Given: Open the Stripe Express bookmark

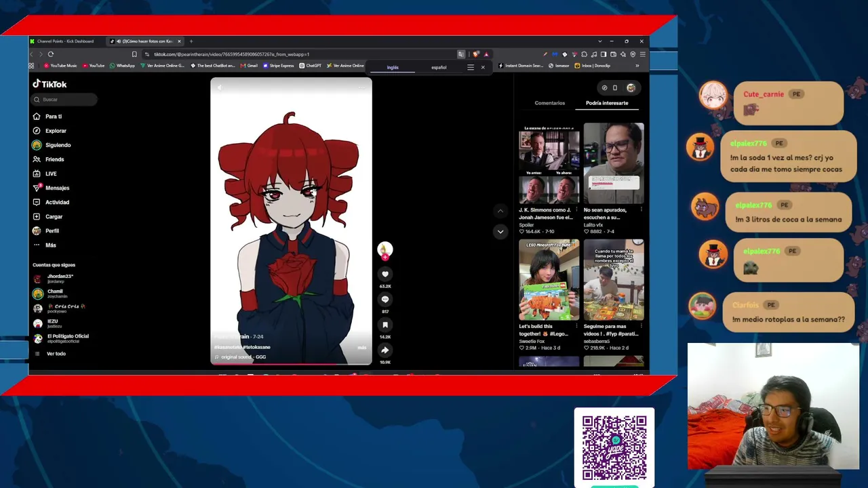Looking at the screenshot, I should click(x=279, y=66).
